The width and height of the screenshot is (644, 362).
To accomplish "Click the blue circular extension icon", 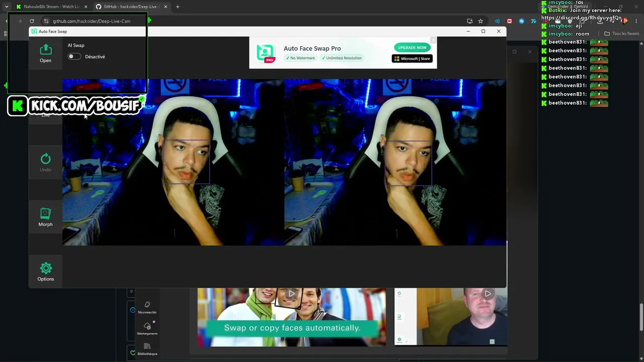I will pos(521,21).
